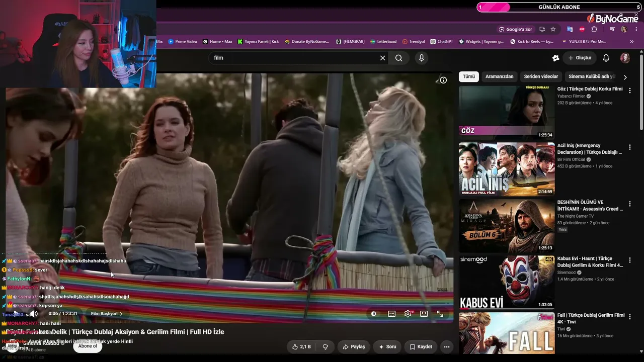Expand the Film Başlıyor! chapter chevron
The image size is (644, 362).
[121, 314]
